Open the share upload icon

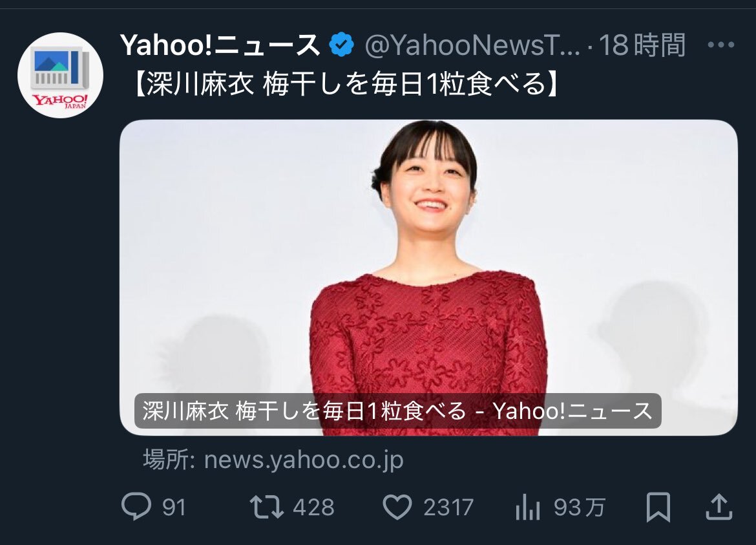719,506
